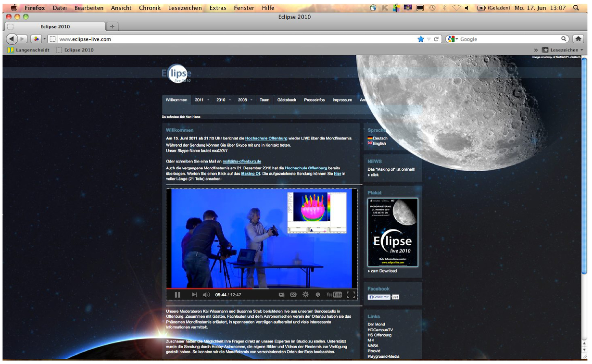Open the Gästebuch page
Image resolution: width=592 pixels, height=364 pixels.
pyautogui.click(x=287, y=100)
